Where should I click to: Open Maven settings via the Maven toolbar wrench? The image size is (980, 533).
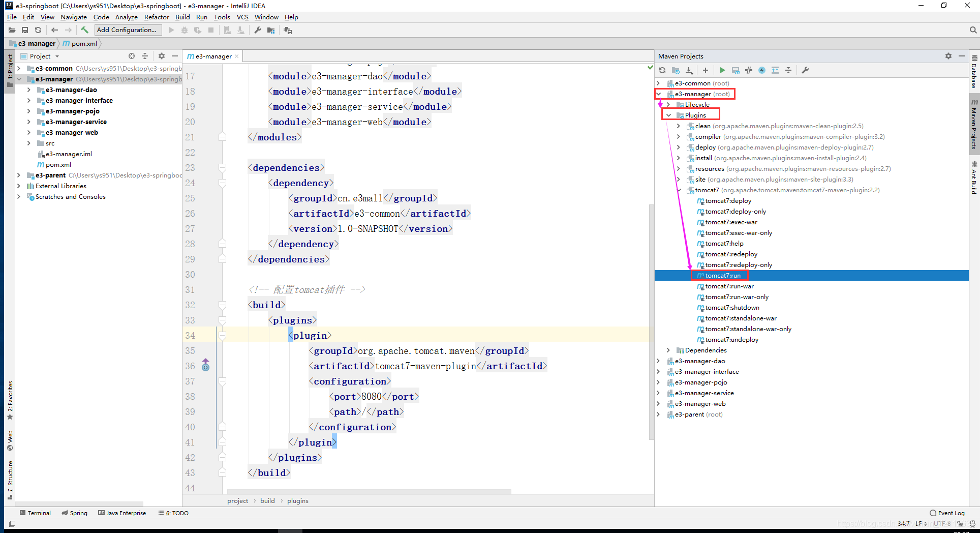tap(805, 70)
